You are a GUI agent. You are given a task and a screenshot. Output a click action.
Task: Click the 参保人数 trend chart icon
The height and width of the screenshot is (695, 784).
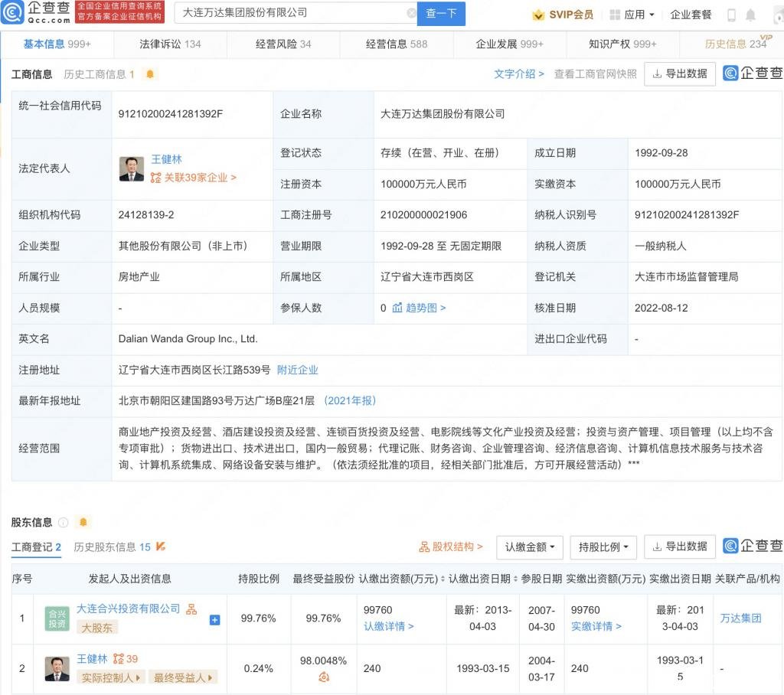(x=397, y=308)
